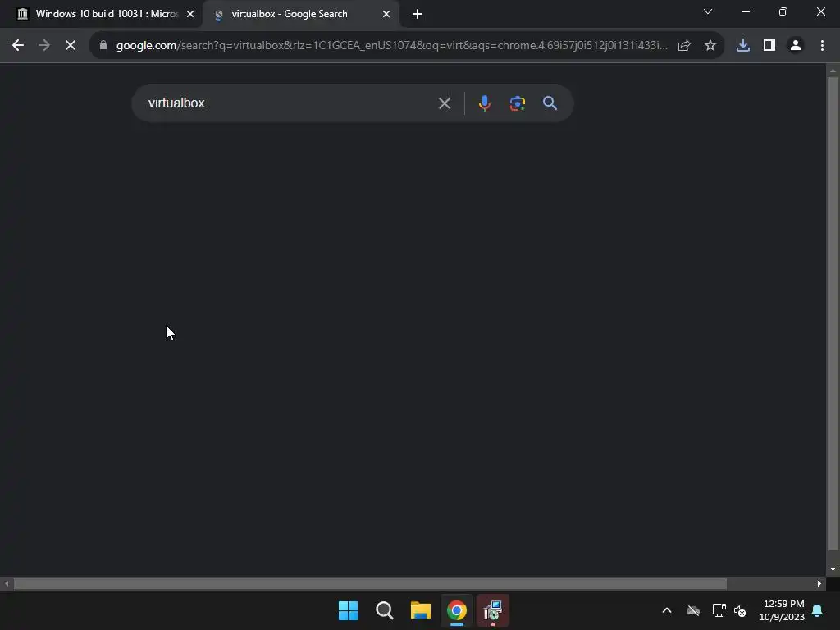Click the Chrome taskbar icon
Image resolution: width=840 pixels, height=630 pixels.
[457, 610]
